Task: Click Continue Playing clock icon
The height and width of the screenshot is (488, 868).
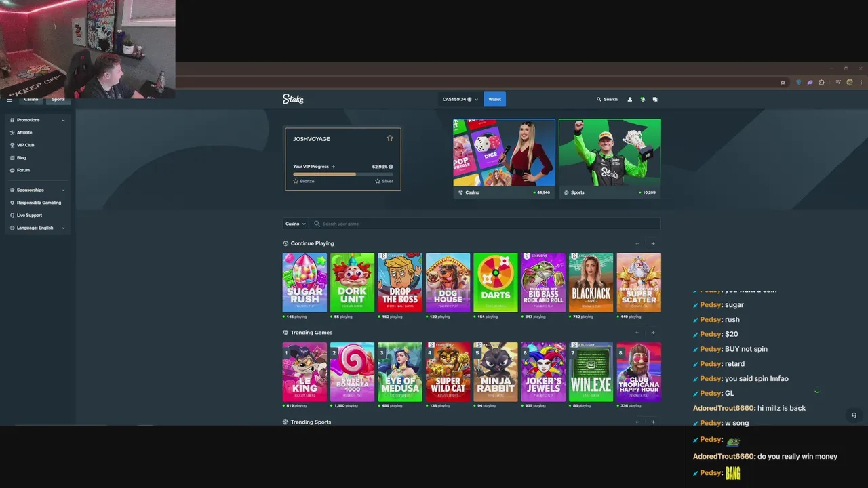Action: 285,243
